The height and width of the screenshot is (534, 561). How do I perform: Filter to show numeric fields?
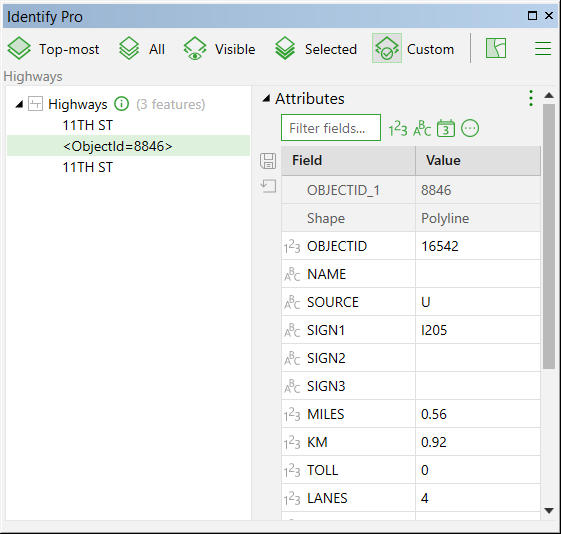[398, 128]
